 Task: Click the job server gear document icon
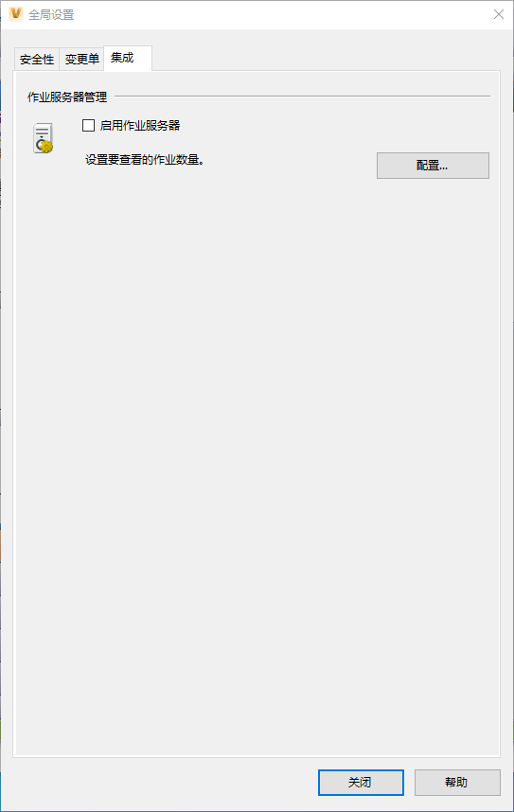43,138
